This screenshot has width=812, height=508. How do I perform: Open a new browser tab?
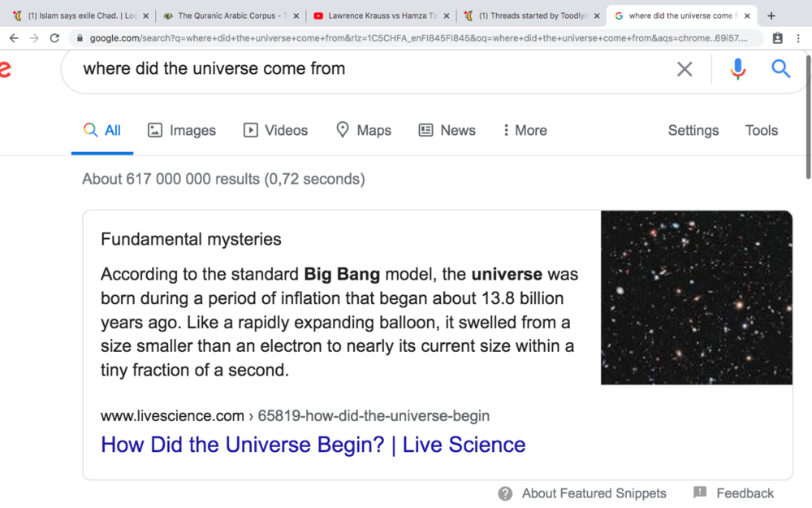[x=771, y=15]
